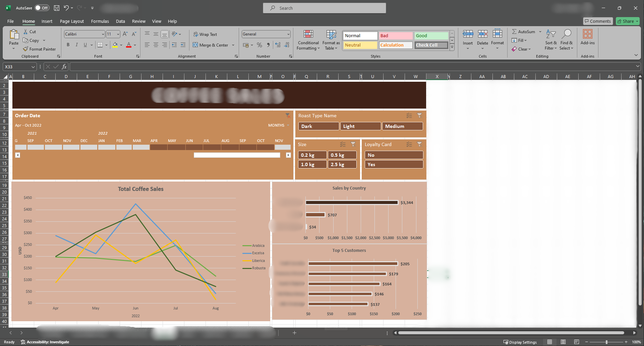This screenshot has width=644, height=346.
Task: Toggle Loyalty Card Yes item
Action: pyautogui.click(x=394, y=164)
